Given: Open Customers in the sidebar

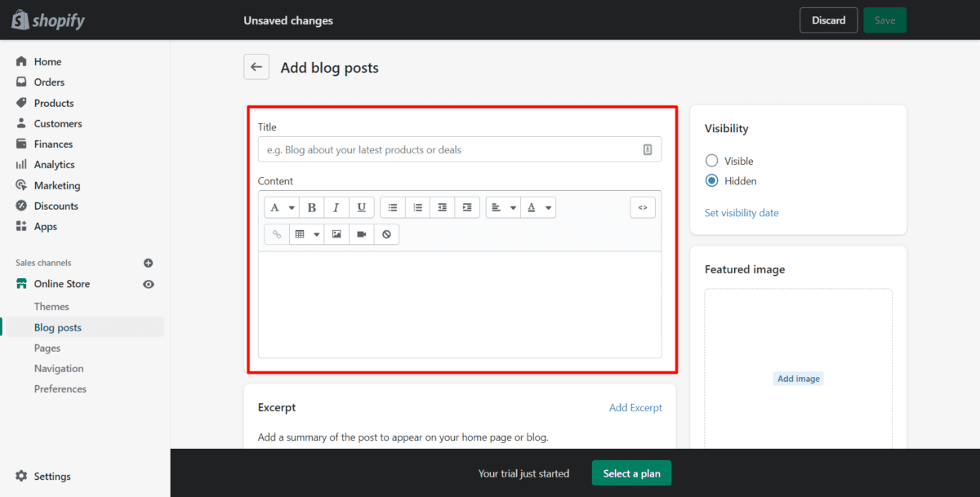Looking at the screenshot, I should point(58,123).
